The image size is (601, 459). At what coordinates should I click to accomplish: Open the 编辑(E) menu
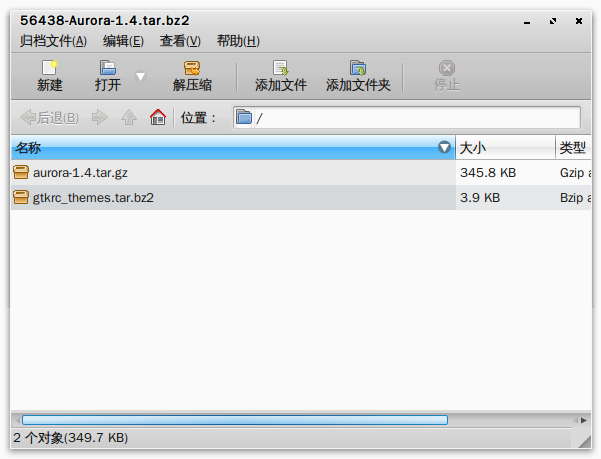[x=123, y=41]
